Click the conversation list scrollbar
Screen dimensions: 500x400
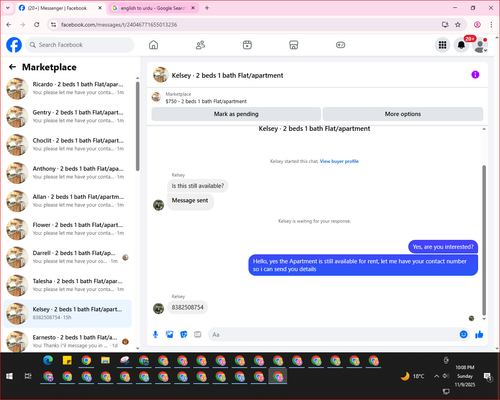tap(137, 127)
